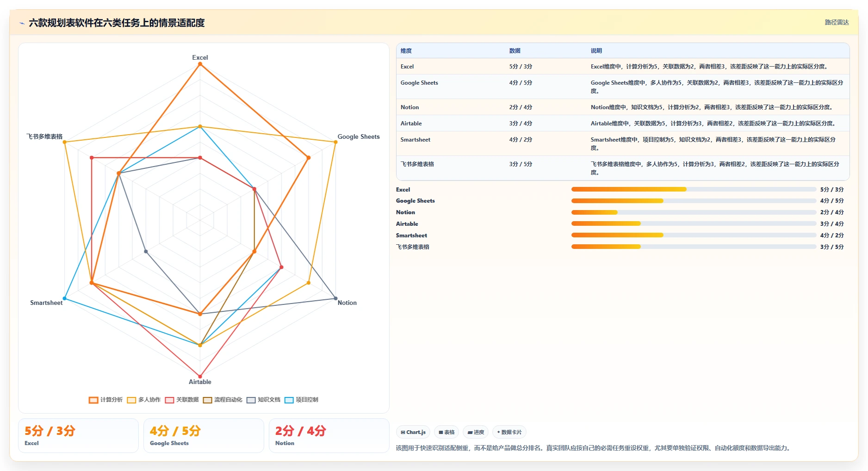Toggle the 知识文档 legend item

263,400
